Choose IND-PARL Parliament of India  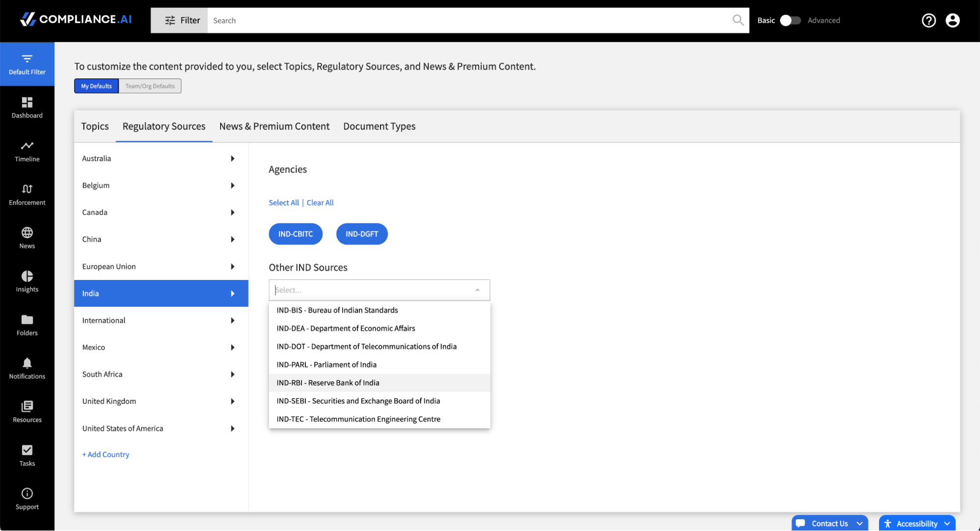(379, 364)
